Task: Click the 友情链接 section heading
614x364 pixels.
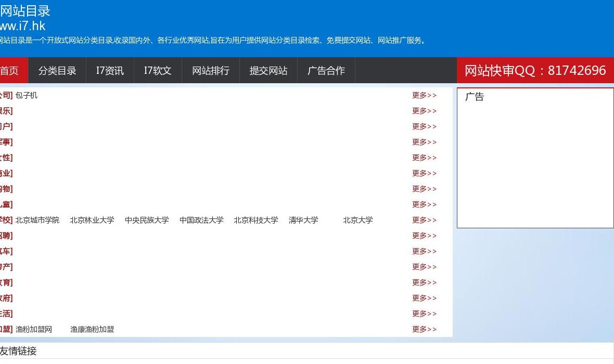Action: pyautogui.click(x=18, y=351)
